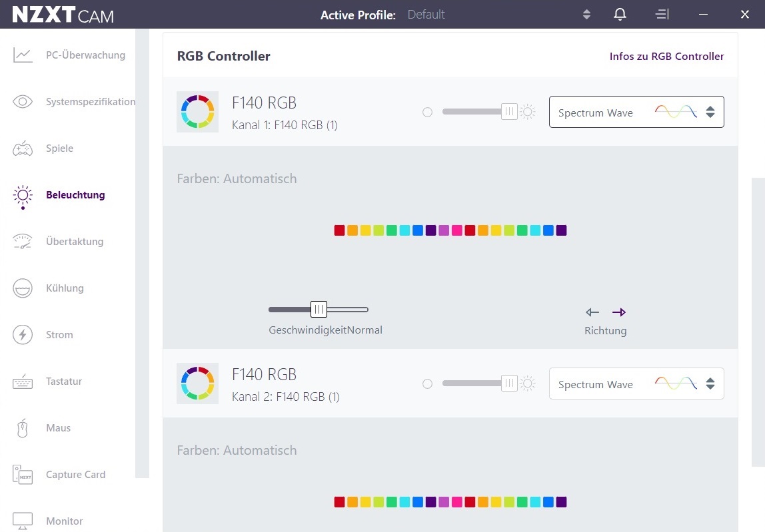Click Kanal 2 minimum brightness circle

click(x=427, y=384)
